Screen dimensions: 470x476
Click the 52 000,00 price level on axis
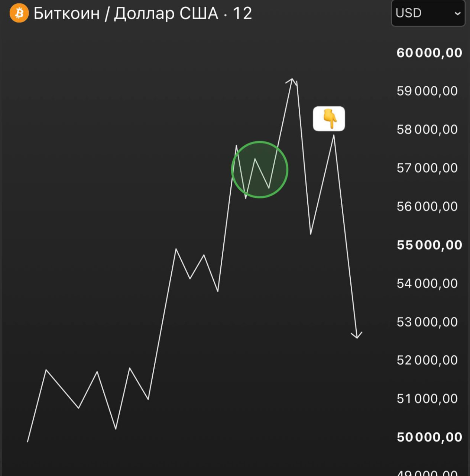point(427,360)
